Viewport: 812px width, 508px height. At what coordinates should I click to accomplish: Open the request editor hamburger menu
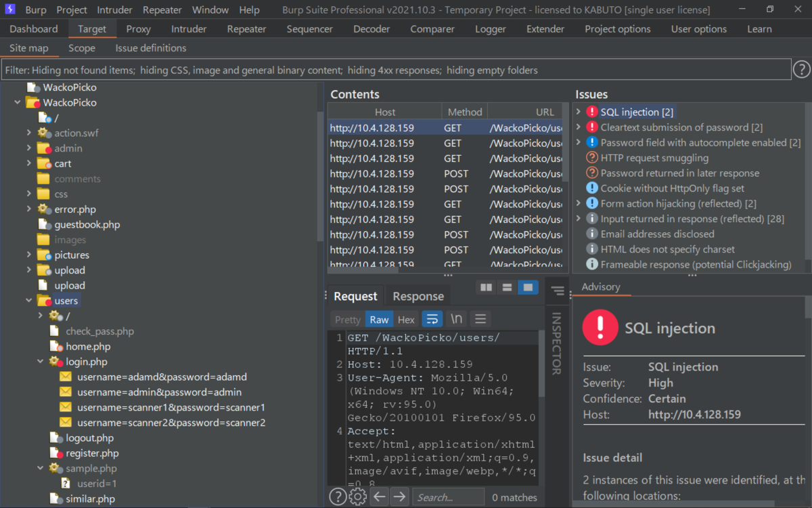[x=480, y=319]
